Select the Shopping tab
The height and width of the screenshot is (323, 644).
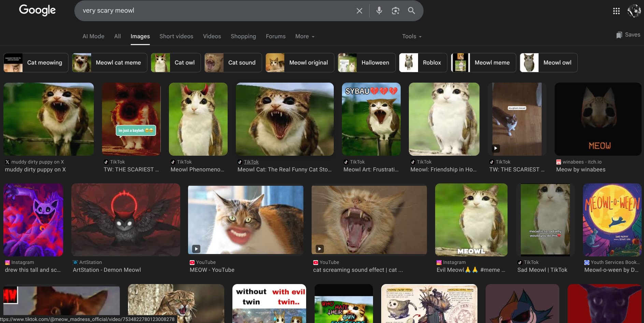tap(243, 36)
